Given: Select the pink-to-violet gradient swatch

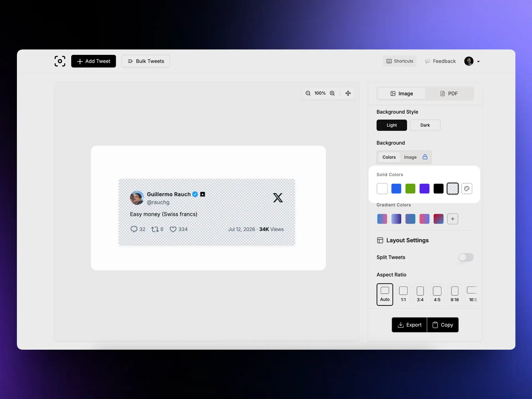Looking at the screenshot, I should click(x=424, y=219).
